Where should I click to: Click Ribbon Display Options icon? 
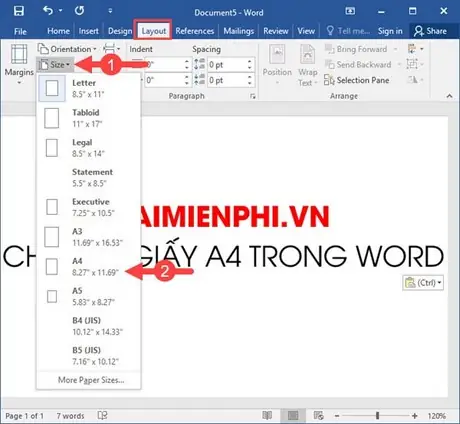tap(350, 11)
